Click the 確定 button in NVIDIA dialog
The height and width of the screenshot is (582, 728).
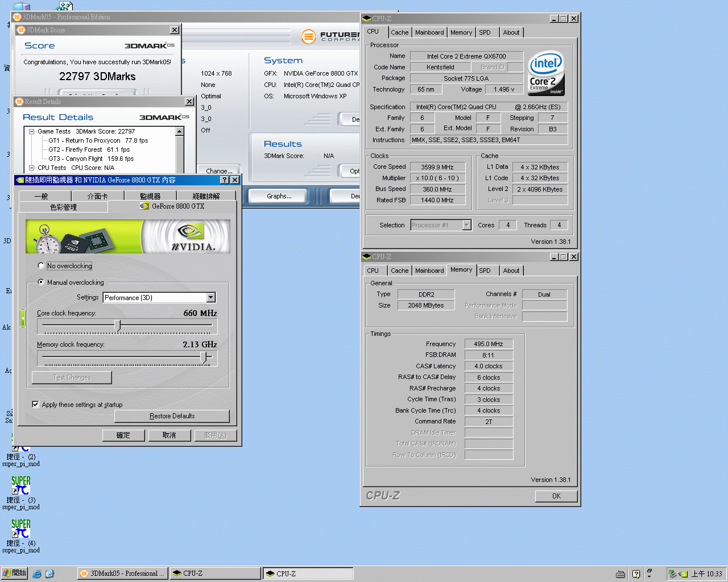pos(123,435)
